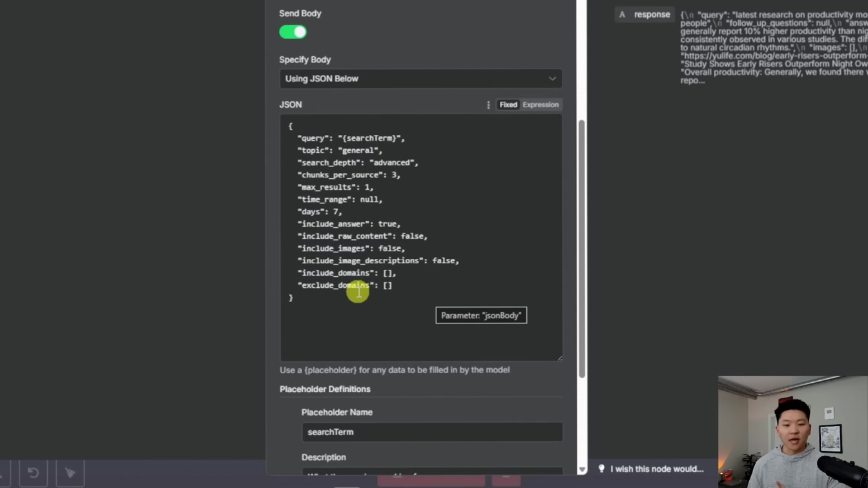
Task: Click the tidy-up broom icon on the canvas toolbar
Action: tap(70, 473)
